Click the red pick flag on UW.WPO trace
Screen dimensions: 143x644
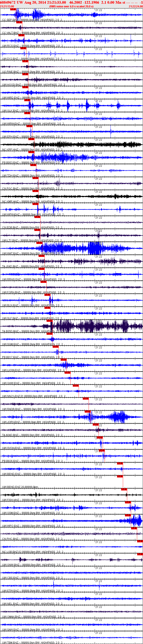128,515
